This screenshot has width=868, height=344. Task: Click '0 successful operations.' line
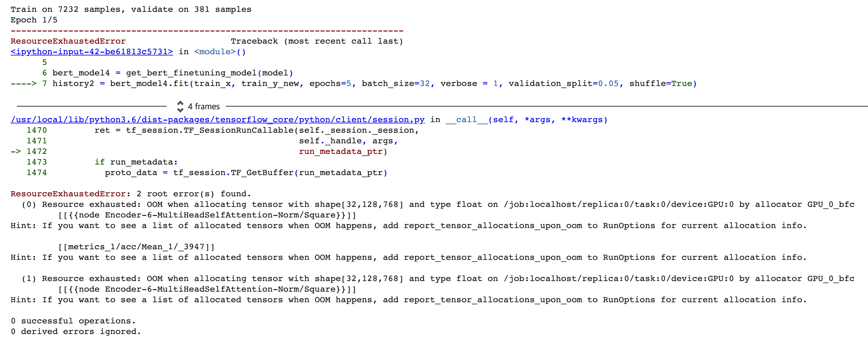(x=73, y=321)
